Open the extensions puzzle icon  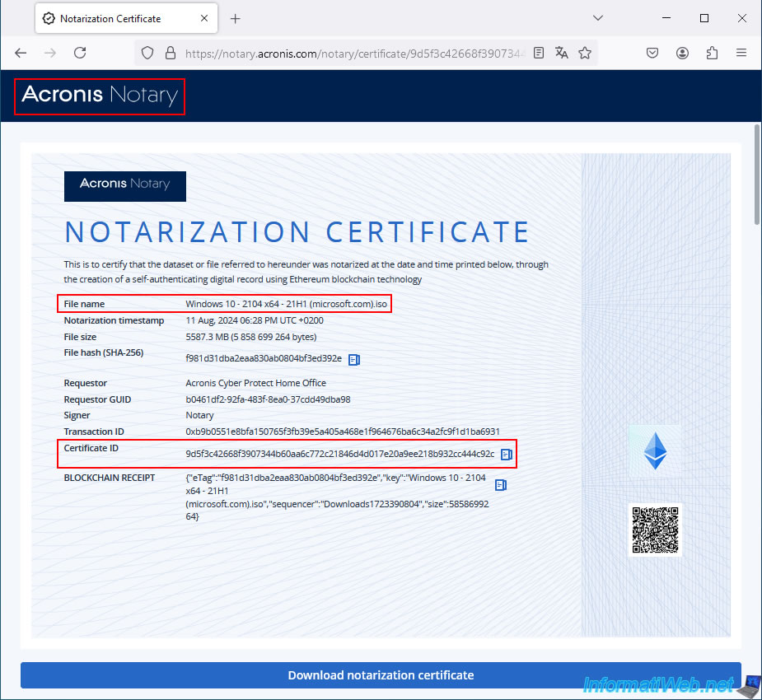712,53
